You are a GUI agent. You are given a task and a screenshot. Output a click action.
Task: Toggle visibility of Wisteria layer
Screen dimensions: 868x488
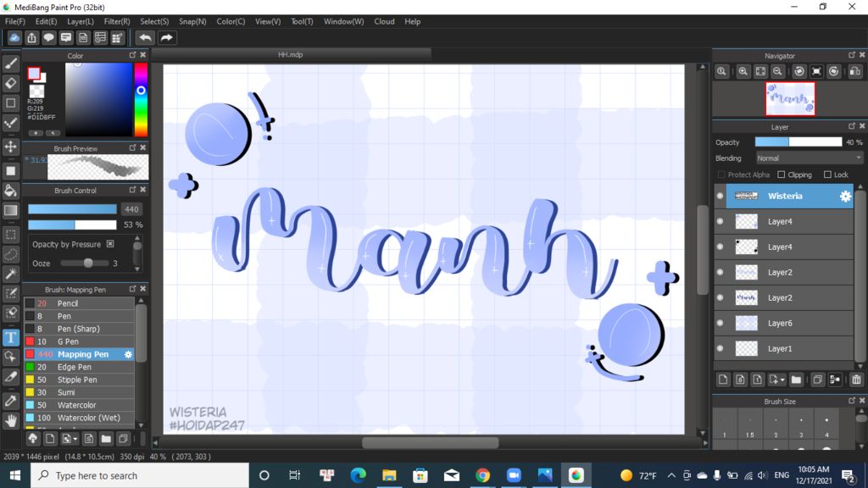[x=720, y=196]
